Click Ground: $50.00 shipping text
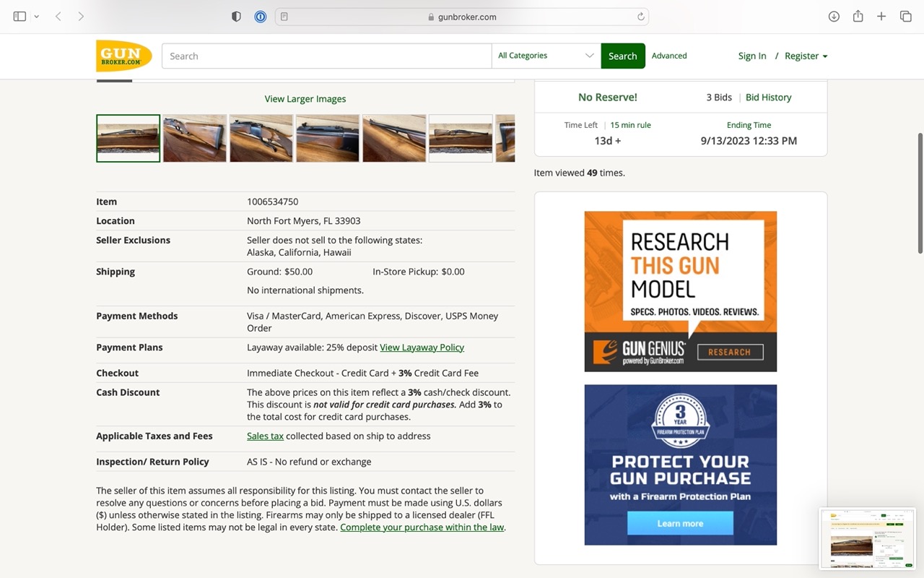The image size is (924, 578). click(280, 272)
